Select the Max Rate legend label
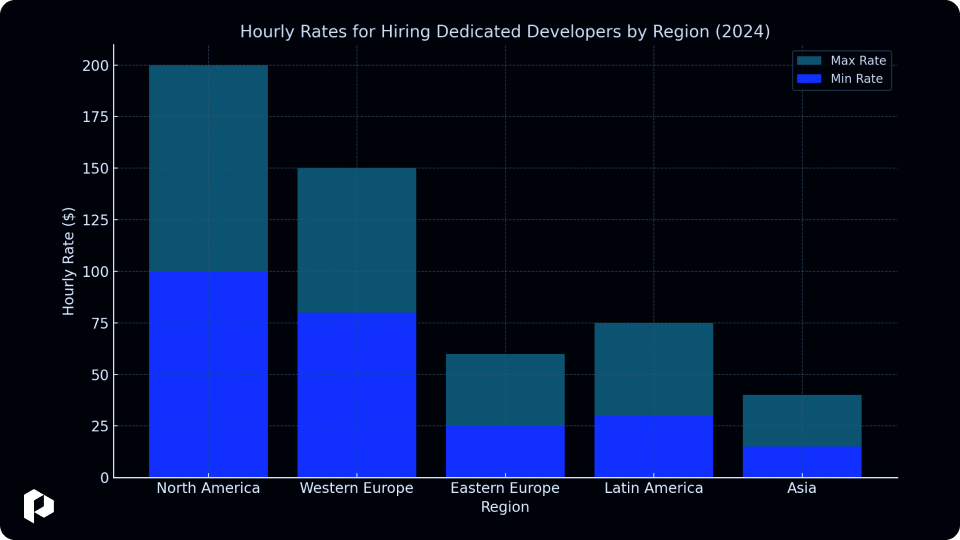Screen dimensions: 960x540 pyautogui.click(x=858, y=61)
